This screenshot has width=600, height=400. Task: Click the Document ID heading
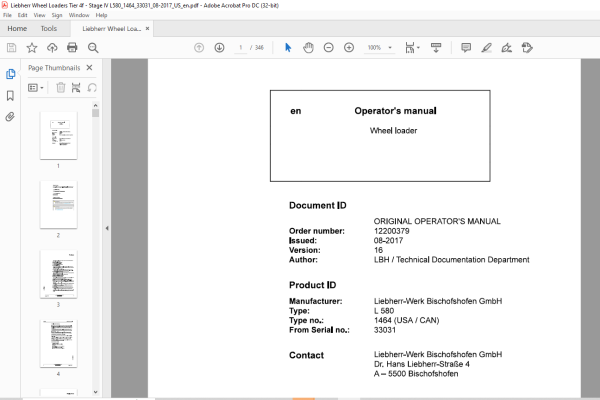tap(318, 206)
